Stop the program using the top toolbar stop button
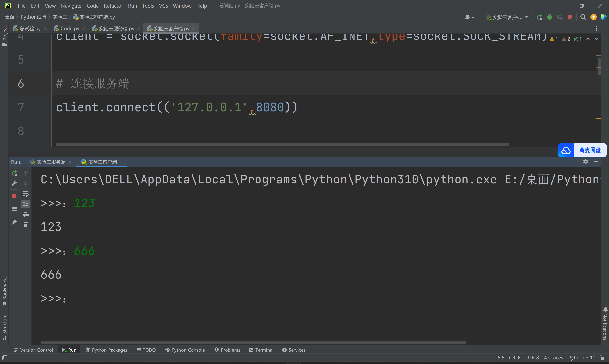The image size is (609, 364). pyautogui.click(x=570, y=17)
